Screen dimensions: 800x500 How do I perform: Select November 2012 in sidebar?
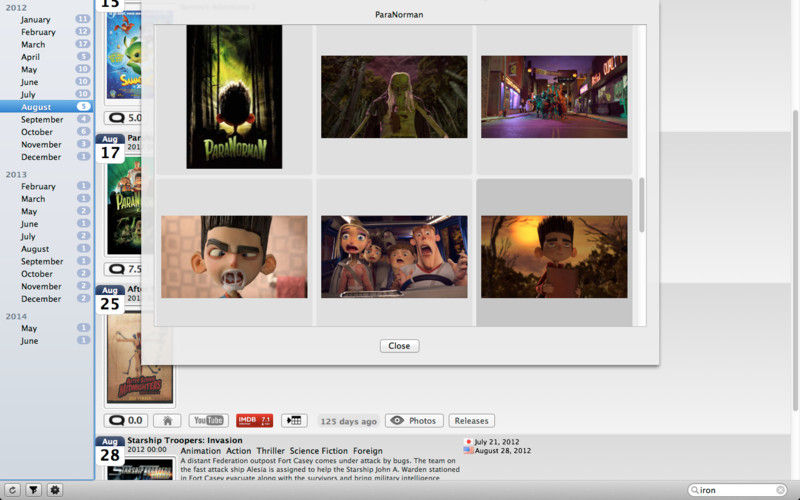pyautogui.click(x=47, y=144)
